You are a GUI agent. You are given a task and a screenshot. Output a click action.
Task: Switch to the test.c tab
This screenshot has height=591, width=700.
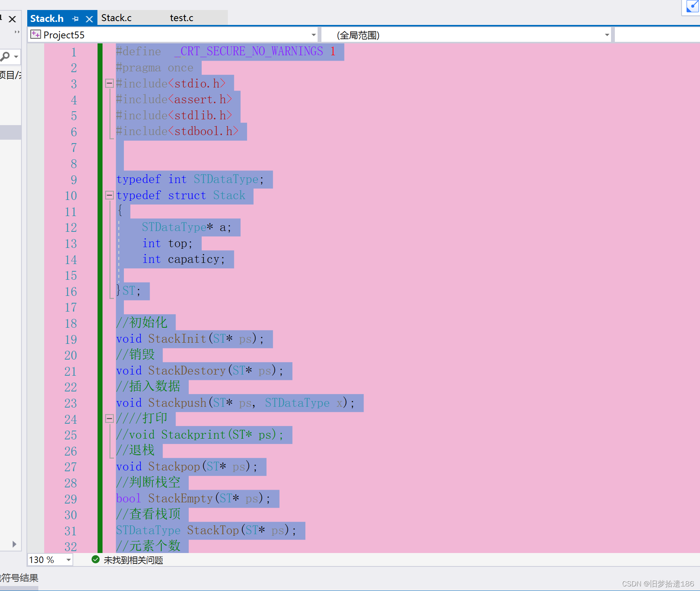181,18
